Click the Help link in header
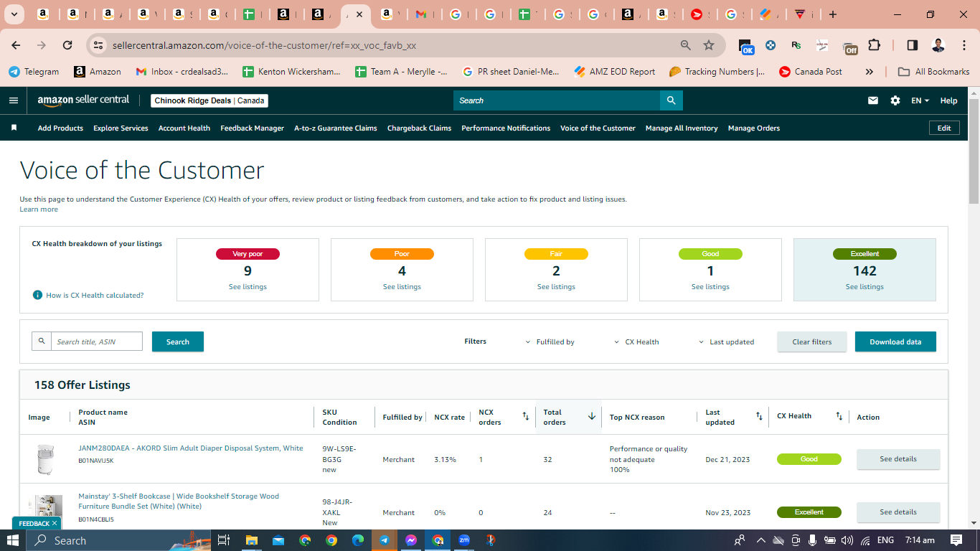 (x=948, y=100)
